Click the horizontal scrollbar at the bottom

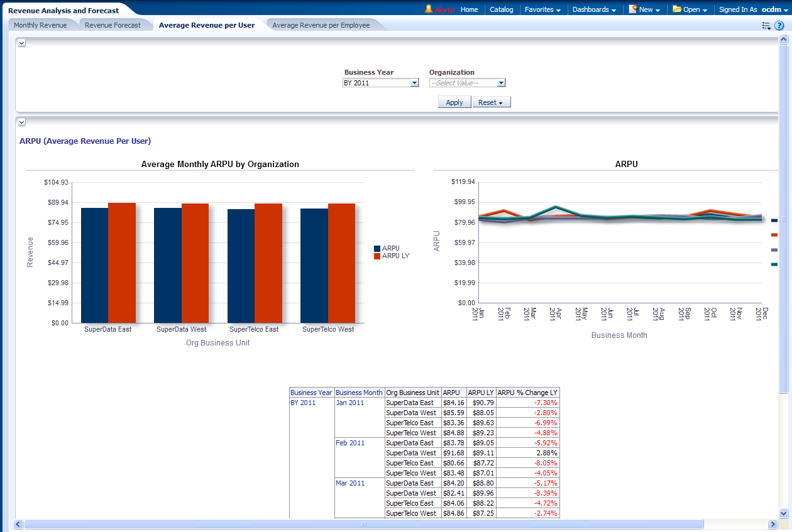click(363, 524)
